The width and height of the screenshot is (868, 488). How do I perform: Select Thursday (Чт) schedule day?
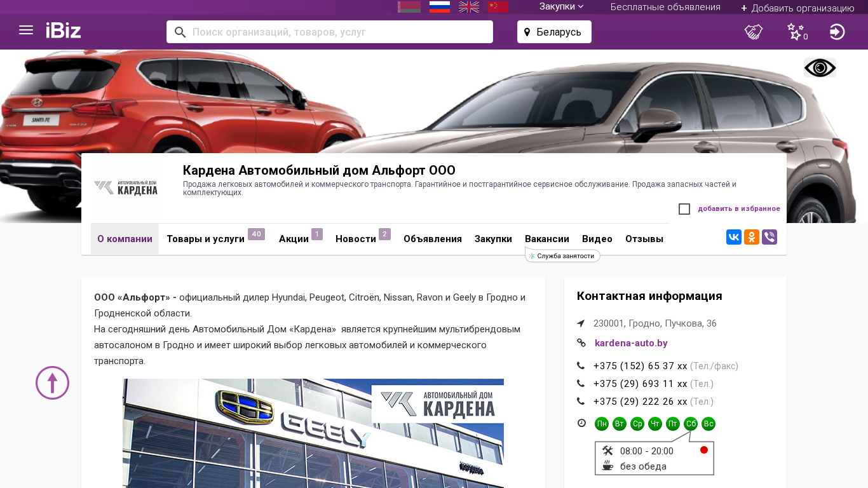click(655, 424)
